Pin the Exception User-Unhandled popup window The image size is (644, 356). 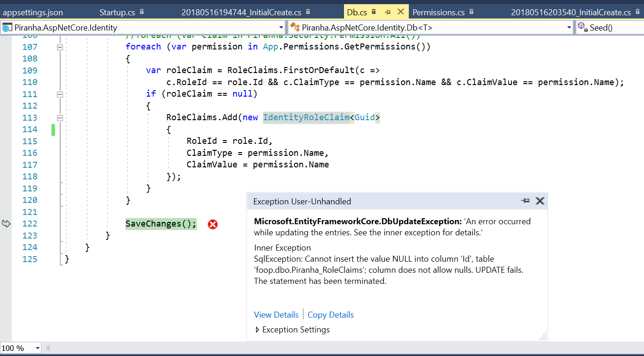coord(525,201)
